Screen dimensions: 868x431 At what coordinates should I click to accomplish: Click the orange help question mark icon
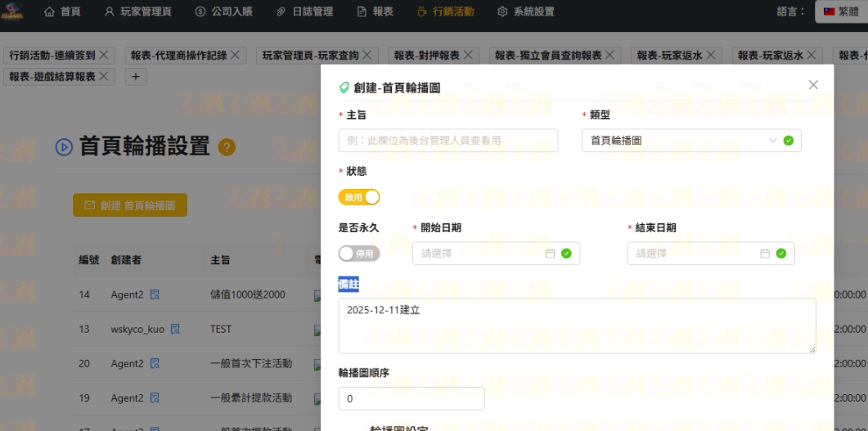point(227,147)
